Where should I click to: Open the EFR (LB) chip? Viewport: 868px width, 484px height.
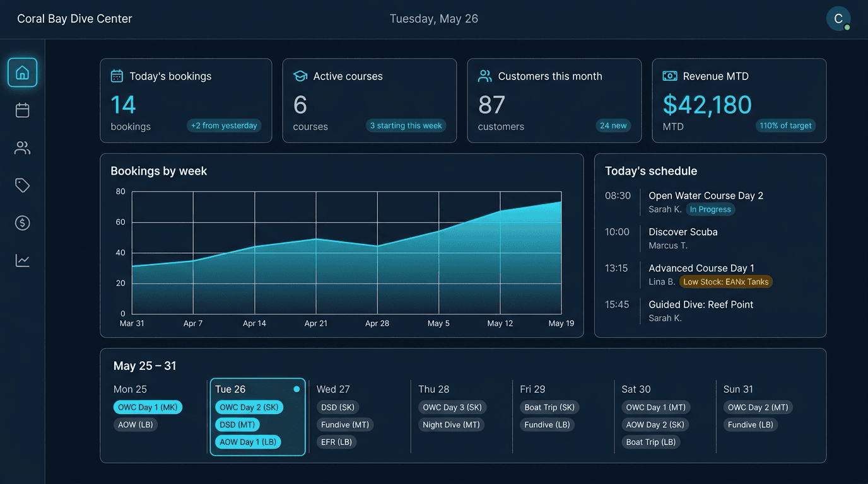(x=336, y=442)
